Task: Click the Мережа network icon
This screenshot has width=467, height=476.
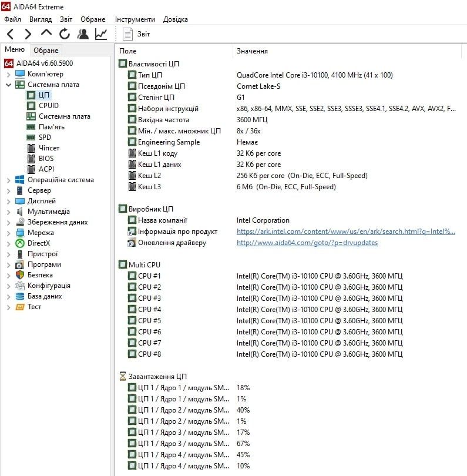Action: pos(20,233)
